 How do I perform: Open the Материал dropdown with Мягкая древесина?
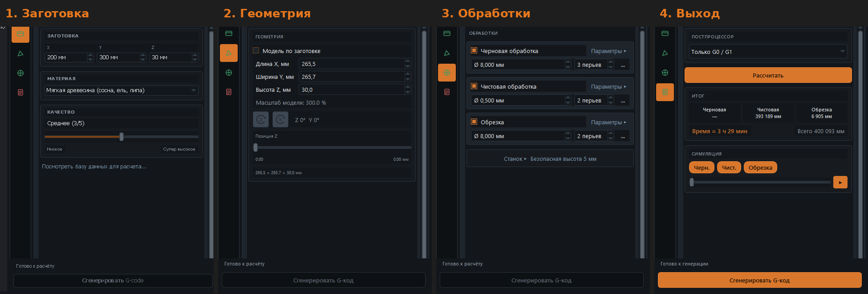[x=122, y=90]
